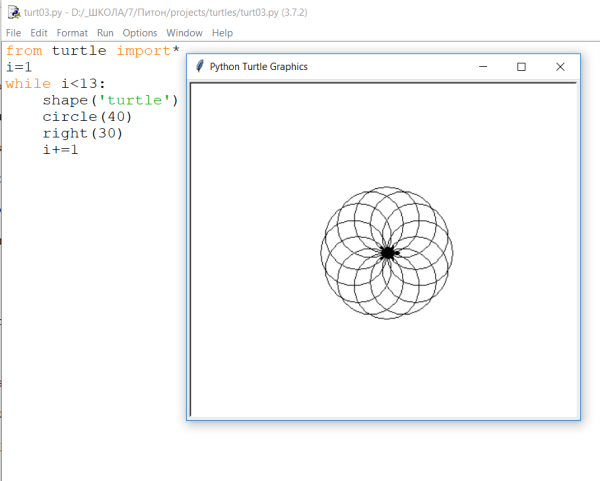600x481 pixels.
Task: Click the Python Turtle Graphics title text
Action: point(258,66)
